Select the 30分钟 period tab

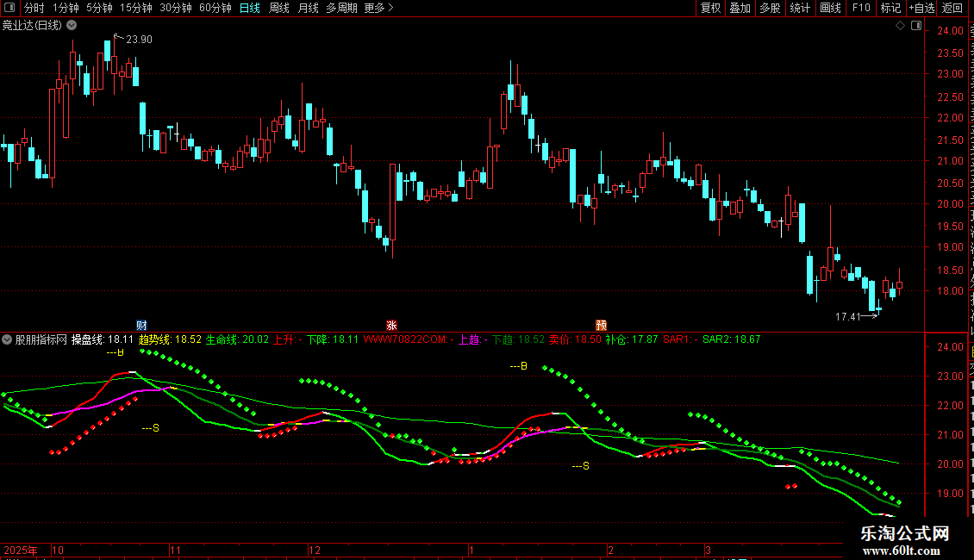176,8
